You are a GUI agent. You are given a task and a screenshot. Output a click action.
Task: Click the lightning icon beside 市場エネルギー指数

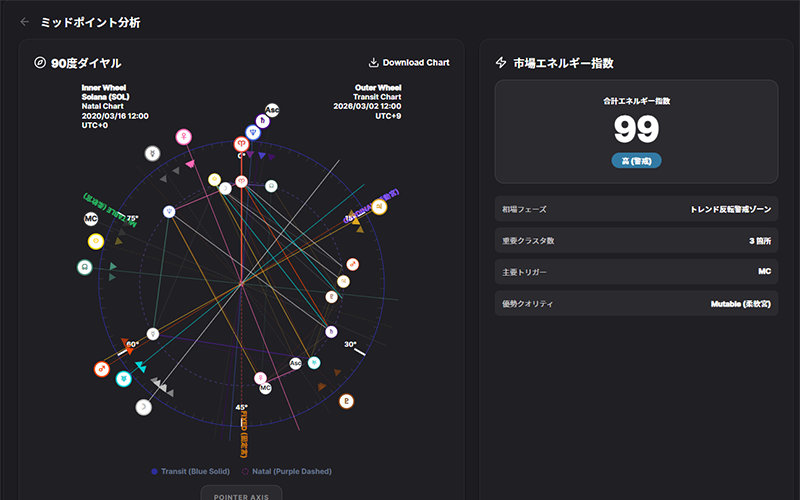(x=501, y=63)
